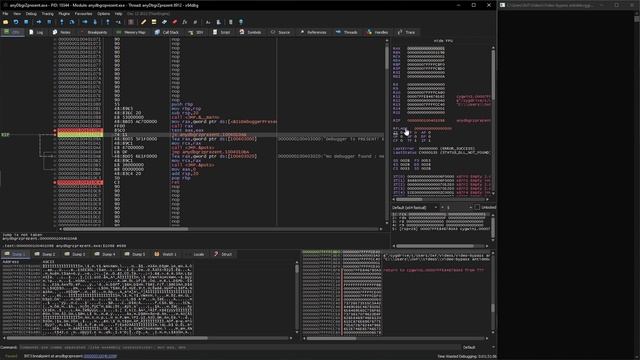Open the Default command type dropdown

click(x=479, y=347)
